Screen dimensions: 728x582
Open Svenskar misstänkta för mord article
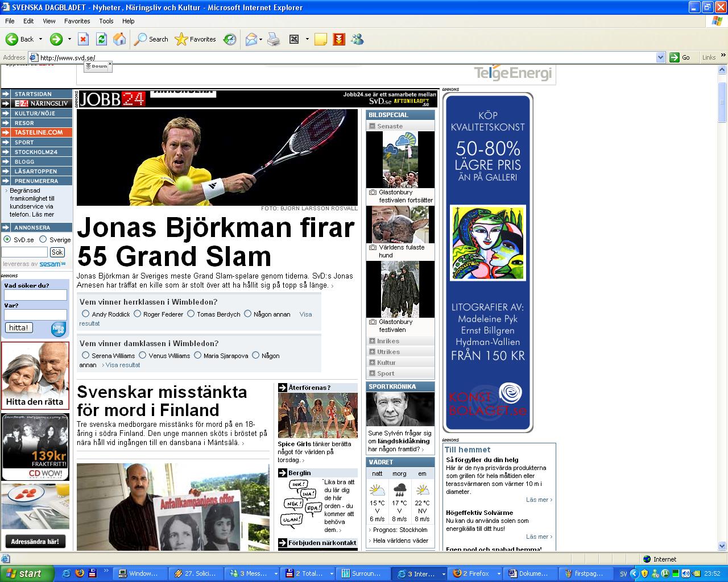(x=162, y=401)
